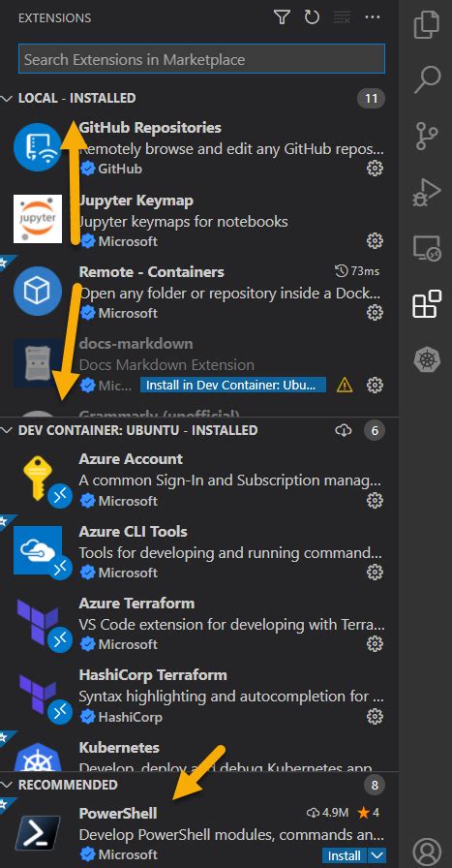
Task: Open the Kubernetes view in activity bar
Action: 427,359
